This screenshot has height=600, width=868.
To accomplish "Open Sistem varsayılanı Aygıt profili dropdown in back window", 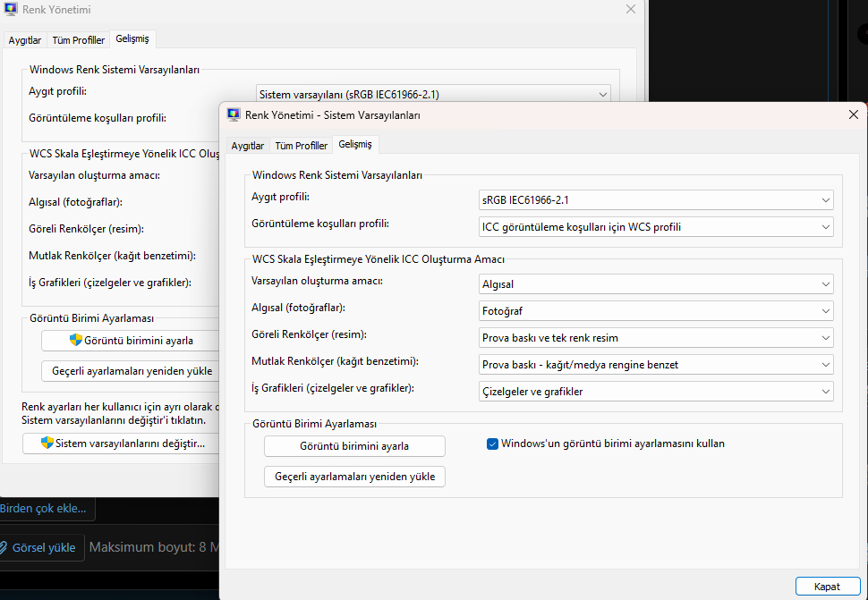I will [433, 94].
